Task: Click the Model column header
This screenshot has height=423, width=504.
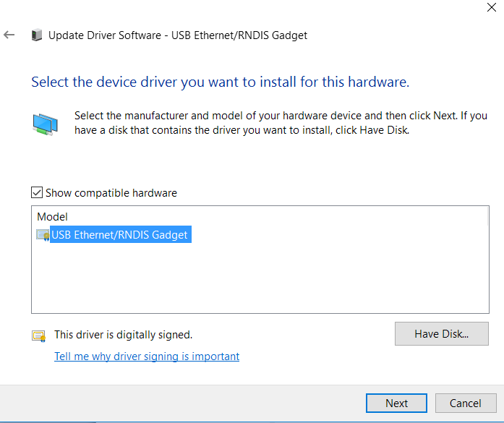Action: [52, 217]
